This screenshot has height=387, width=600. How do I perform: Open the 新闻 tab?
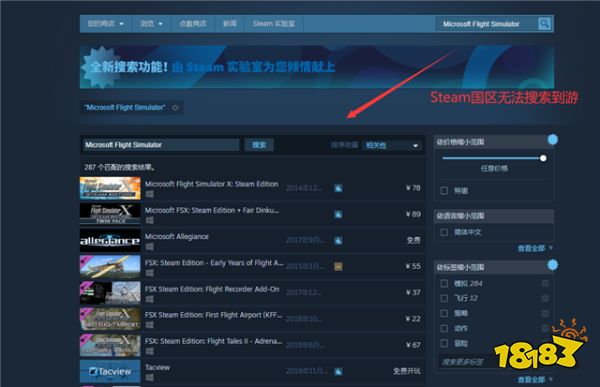[x=230, y=24]
